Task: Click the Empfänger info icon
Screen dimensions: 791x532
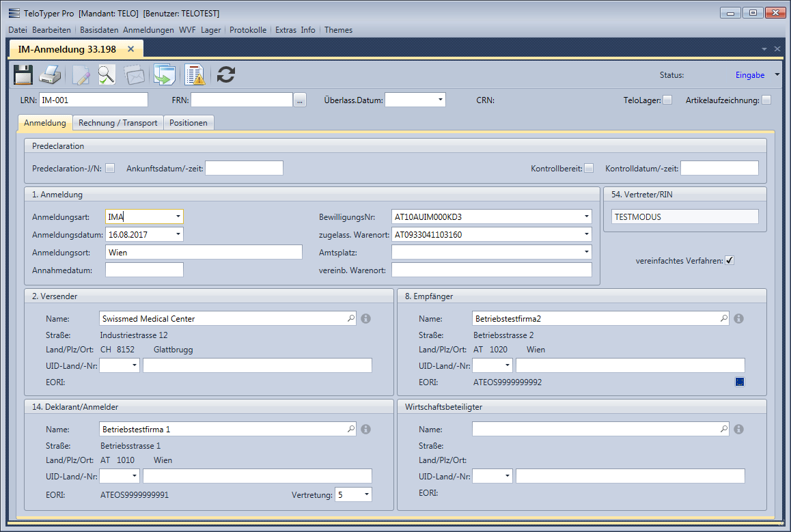Action: pos(738,319)
